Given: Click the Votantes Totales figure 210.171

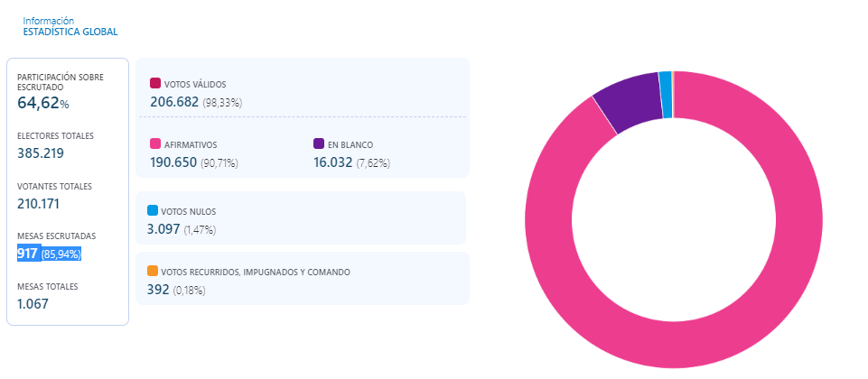Looking at the screenshot, I should [41, 203].
